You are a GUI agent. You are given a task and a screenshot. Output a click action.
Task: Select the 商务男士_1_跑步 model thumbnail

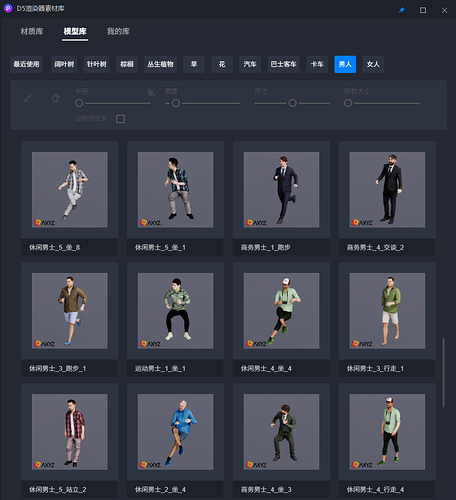(281, 190)
